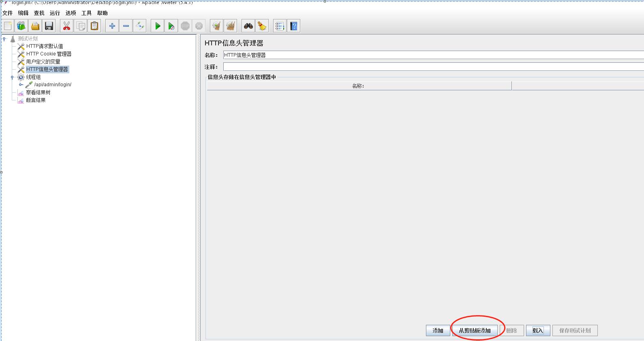This screenshot has height=341, width=644.
Task: Open the 帮助 menu
Action: tap(103, 13)
